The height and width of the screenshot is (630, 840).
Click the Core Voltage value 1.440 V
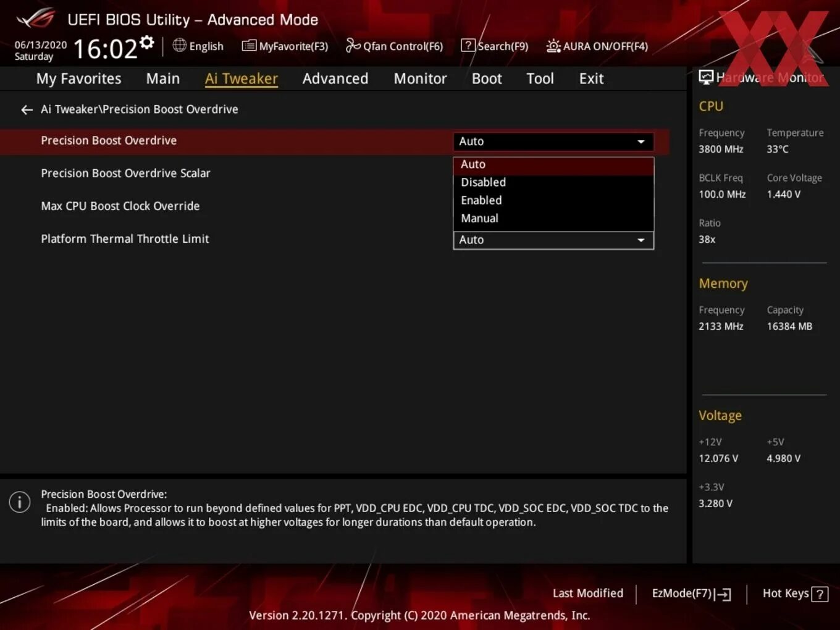click(x=784, y=194)
